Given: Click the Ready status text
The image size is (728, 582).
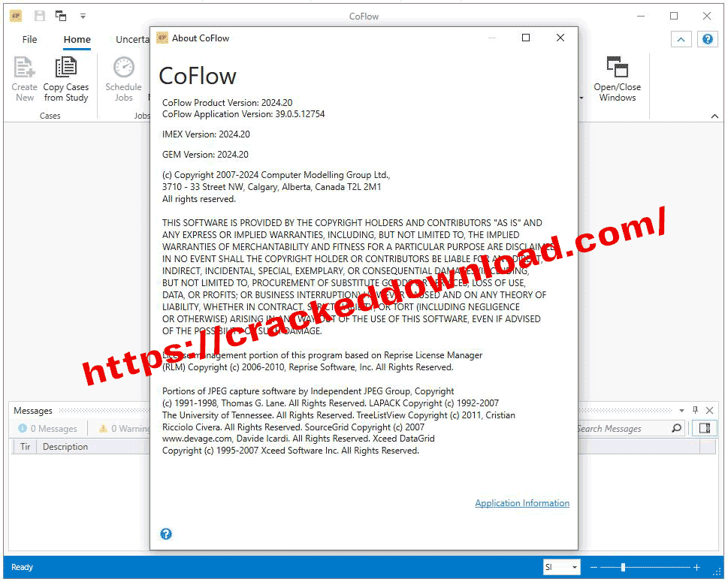Looking at the screenshot, I should click(22, 567).
